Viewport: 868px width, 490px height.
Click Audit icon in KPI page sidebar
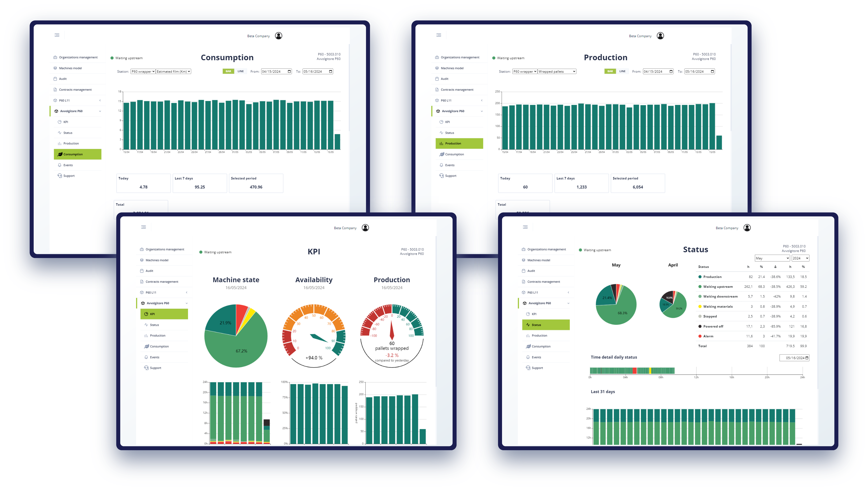(142, 271)
